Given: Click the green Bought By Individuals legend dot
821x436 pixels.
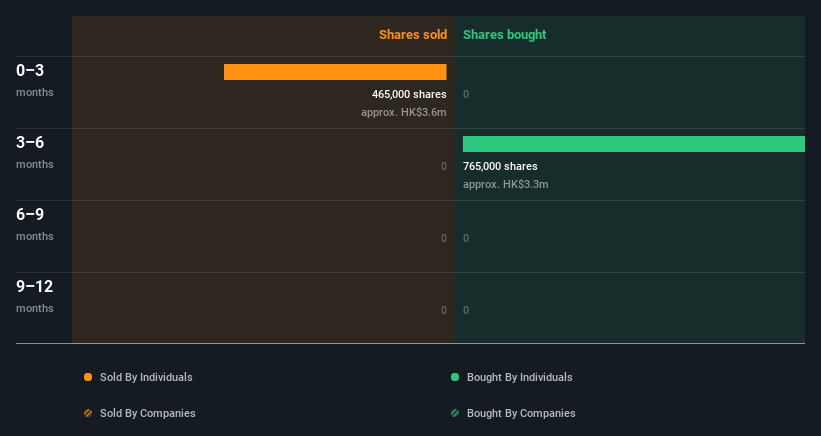Looking at the screenshot, I should (x=455, y=377).
